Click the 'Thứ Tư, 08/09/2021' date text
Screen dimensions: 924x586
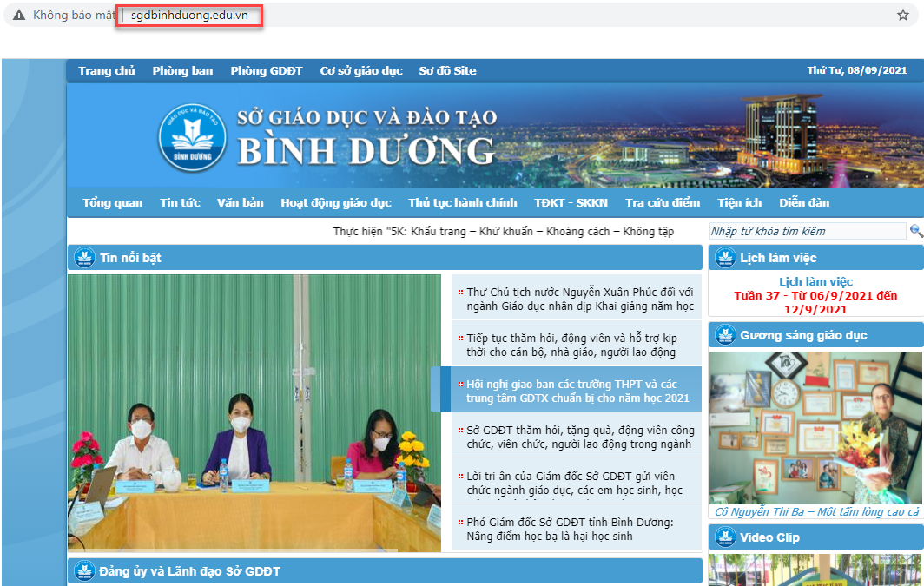pos(857,70)
